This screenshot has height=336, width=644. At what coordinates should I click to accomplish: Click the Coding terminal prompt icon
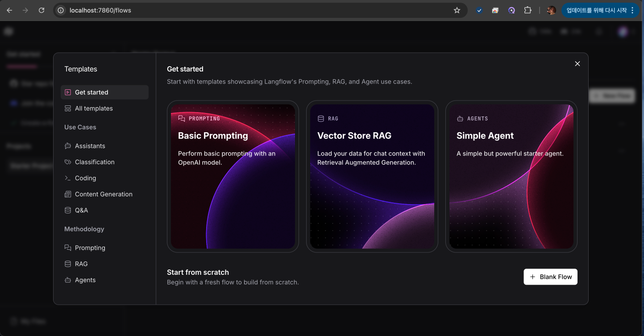pyautogui.click(x=68, y=178)
